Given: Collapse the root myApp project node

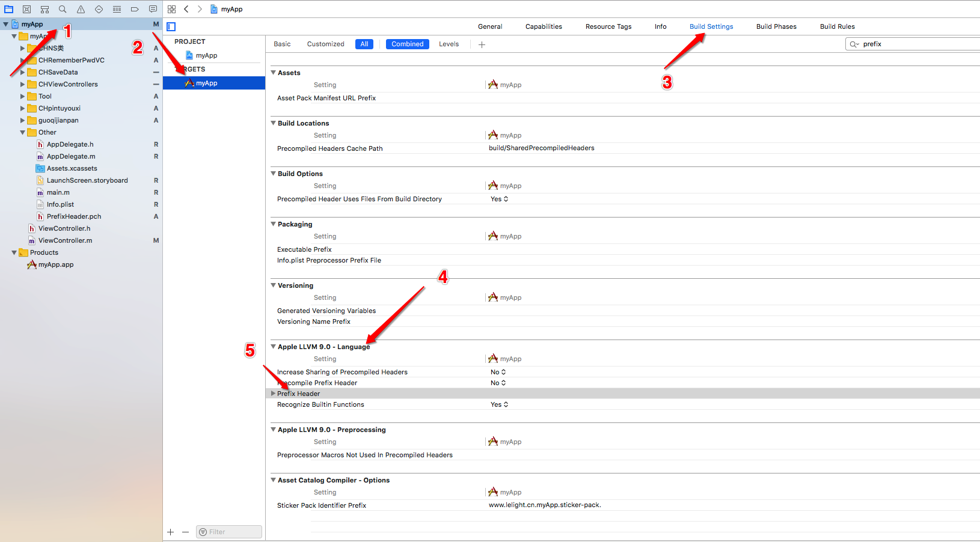Looking at the screenshot, I should point(6,24).
